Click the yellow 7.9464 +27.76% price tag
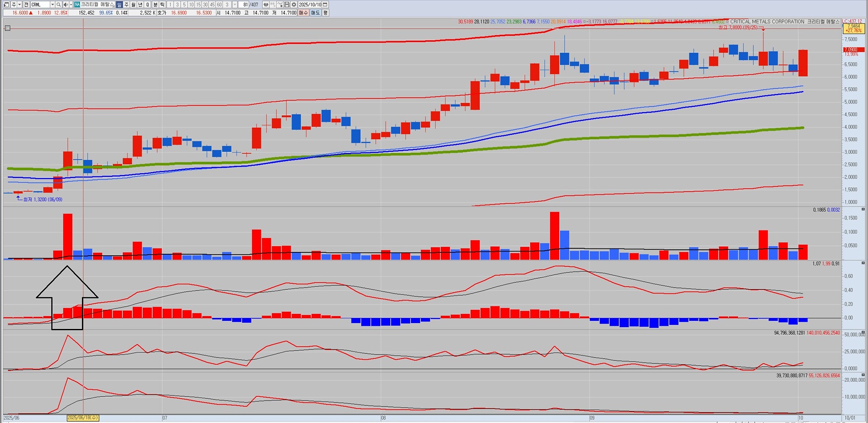The width and height of the screenshot is (868, 423). [854, 28]
